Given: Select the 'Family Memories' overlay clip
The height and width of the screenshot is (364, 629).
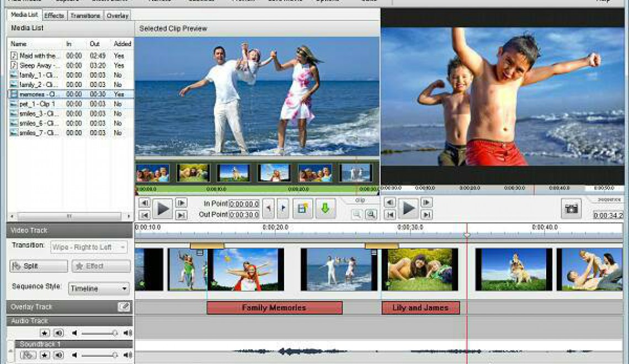Looking at the screenshot, I should (x=274, y=308).
